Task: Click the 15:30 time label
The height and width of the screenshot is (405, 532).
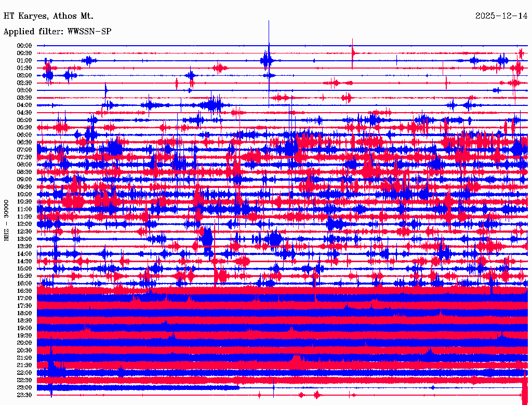Action: 24,276
